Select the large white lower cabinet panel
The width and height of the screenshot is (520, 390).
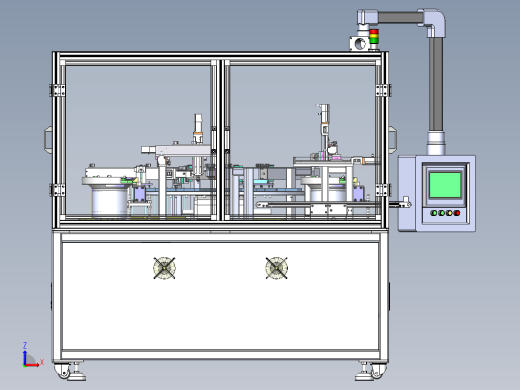tap(220, 296)
